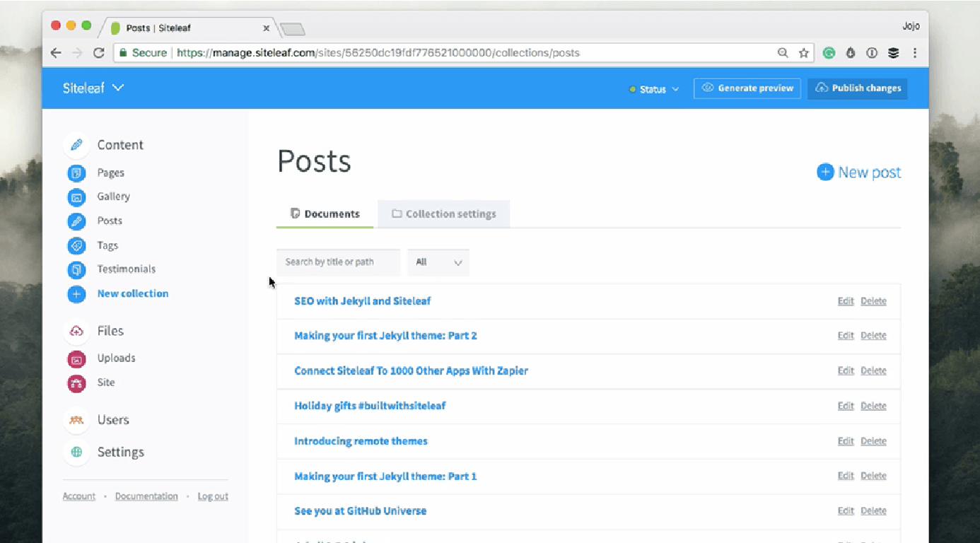
Task: Open See you at GitHub Universe post
Action: (360, 511)
